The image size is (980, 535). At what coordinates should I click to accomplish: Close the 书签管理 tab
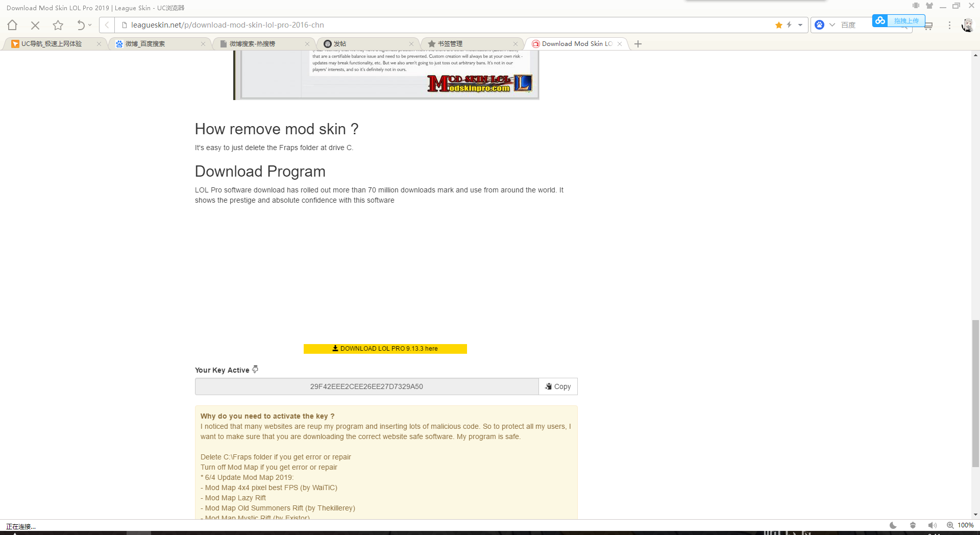pyautogui.click(x=516, y=44)
